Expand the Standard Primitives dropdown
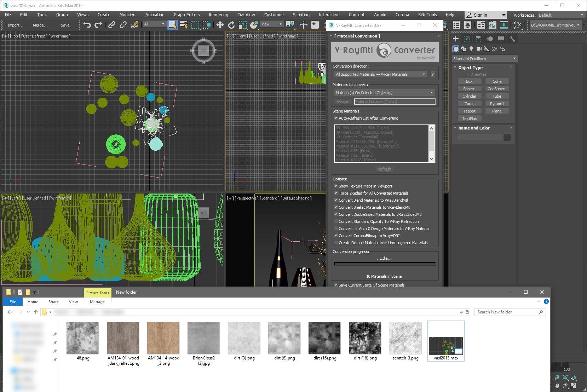The image size is (587, 392). tap(484, 59)
